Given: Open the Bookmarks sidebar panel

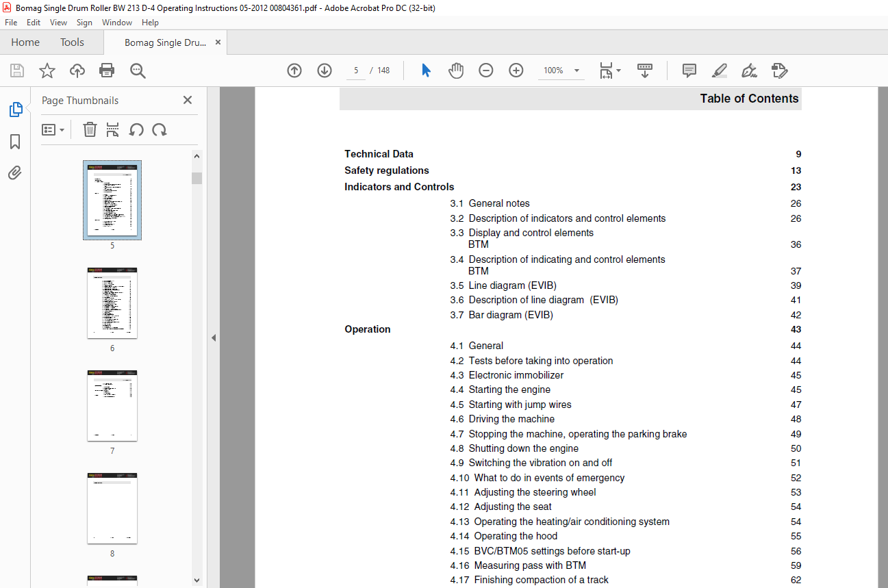Looking at the screenshot, I should point(15,142).
